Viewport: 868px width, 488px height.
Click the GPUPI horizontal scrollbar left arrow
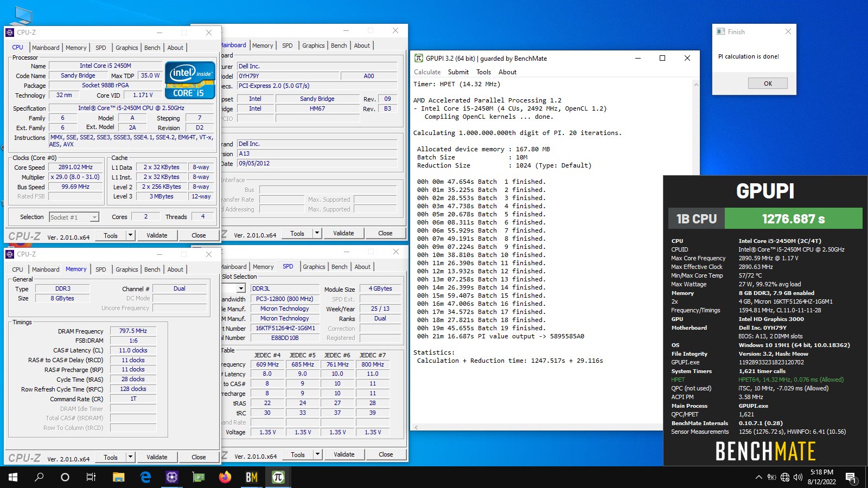tap(416, 427)
